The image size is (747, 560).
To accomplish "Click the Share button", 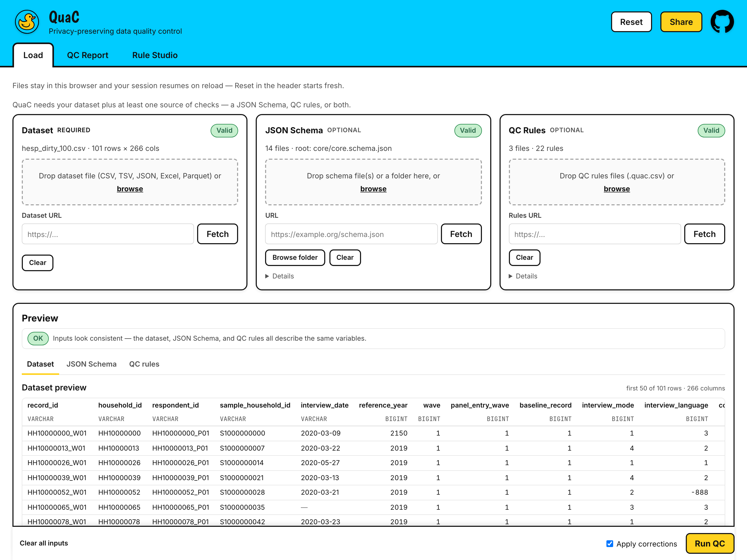I will point(681,22).
